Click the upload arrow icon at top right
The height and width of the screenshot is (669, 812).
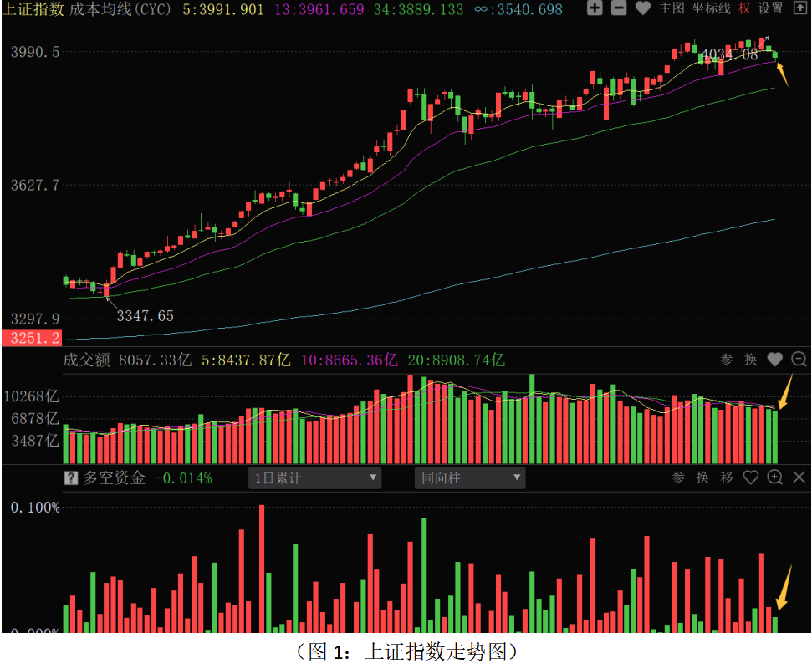[x=799, y=8]
